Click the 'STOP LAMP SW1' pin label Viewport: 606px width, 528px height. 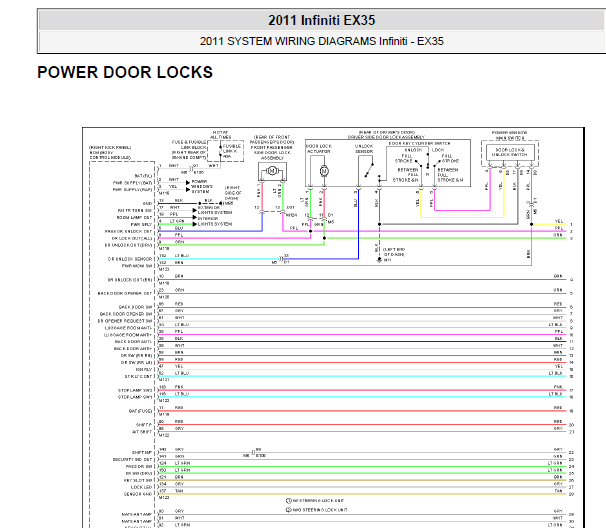tap(135, 397)
